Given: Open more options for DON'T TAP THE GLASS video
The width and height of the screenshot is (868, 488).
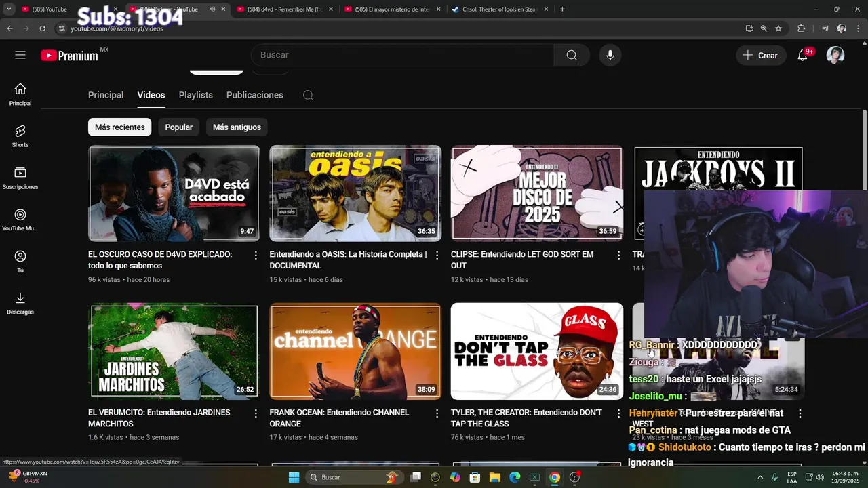Looking at the screenshot, I should pos(618,413).
